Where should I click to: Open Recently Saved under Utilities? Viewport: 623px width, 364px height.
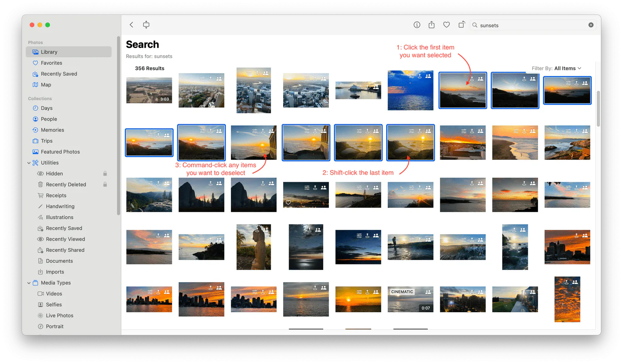pos(69,228)
